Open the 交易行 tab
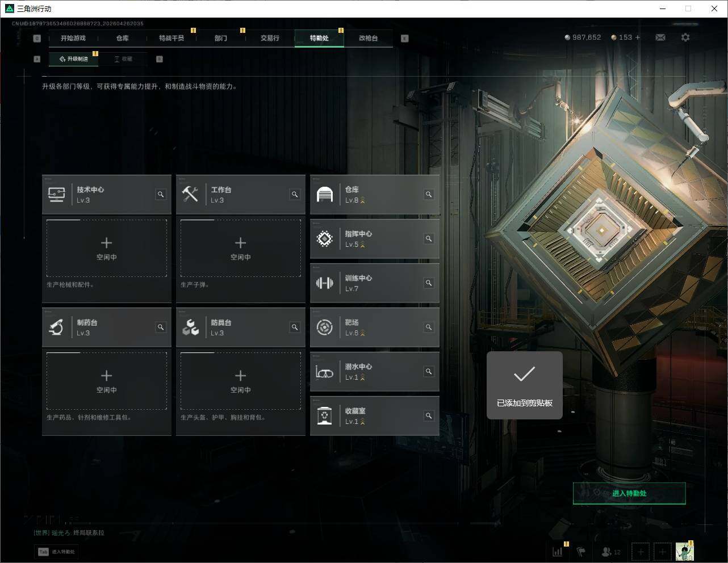The width and height of the screenshot is (728, 563). [x=270, y=38]
